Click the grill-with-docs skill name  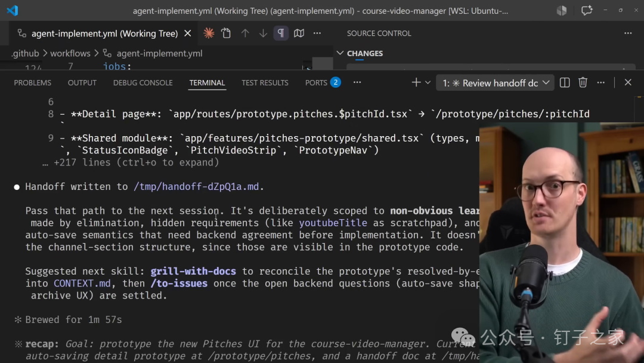tap(193, 271)
